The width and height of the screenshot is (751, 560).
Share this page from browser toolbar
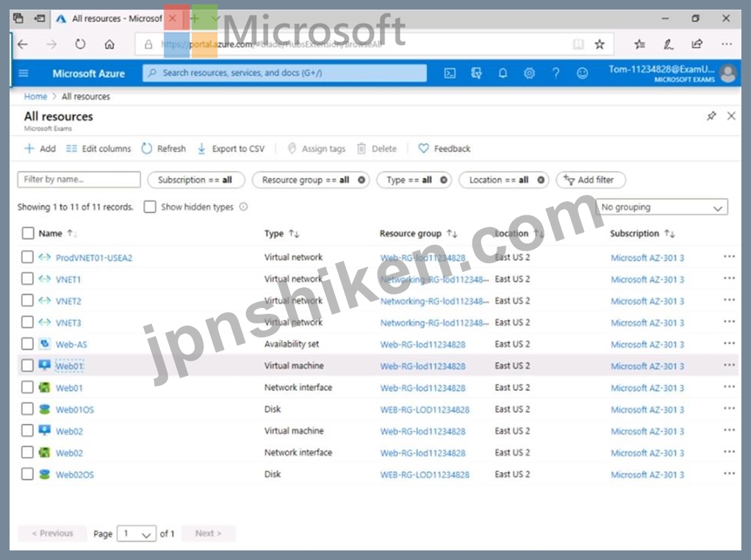click(697, 44)
